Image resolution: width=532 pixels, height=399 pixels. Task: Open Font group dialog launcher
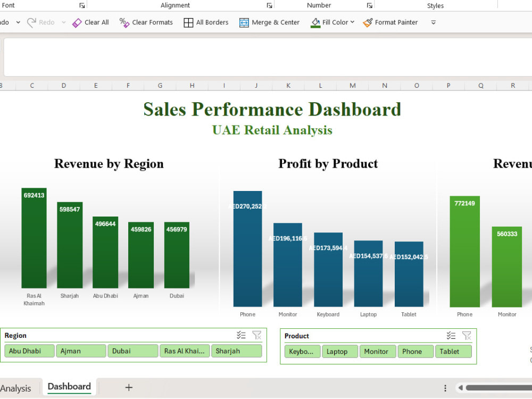(x=82, y=5)
